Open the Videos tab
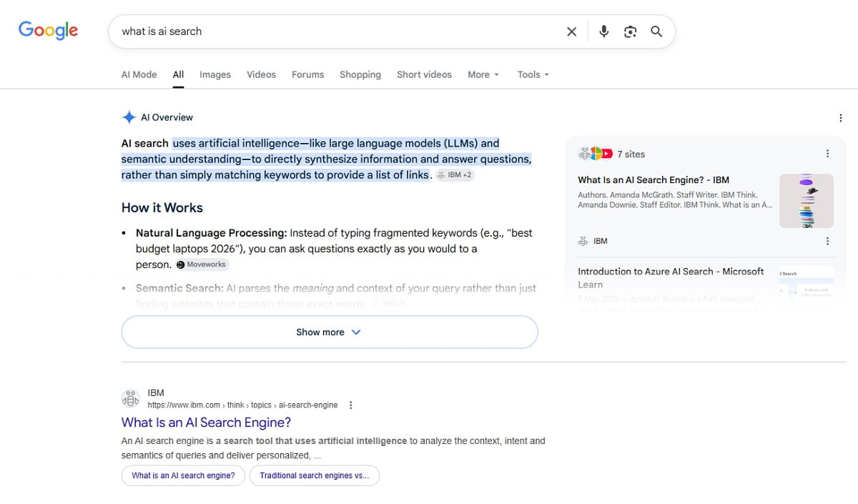 coord(261,74)
